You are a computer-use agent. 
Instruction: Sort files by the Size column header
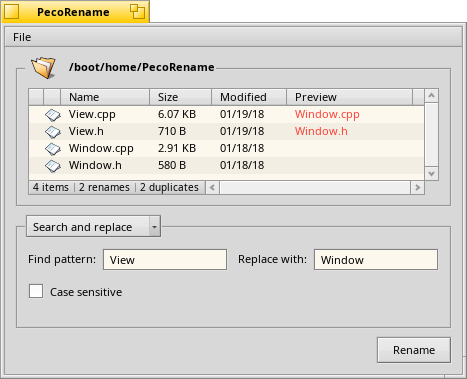180,97
